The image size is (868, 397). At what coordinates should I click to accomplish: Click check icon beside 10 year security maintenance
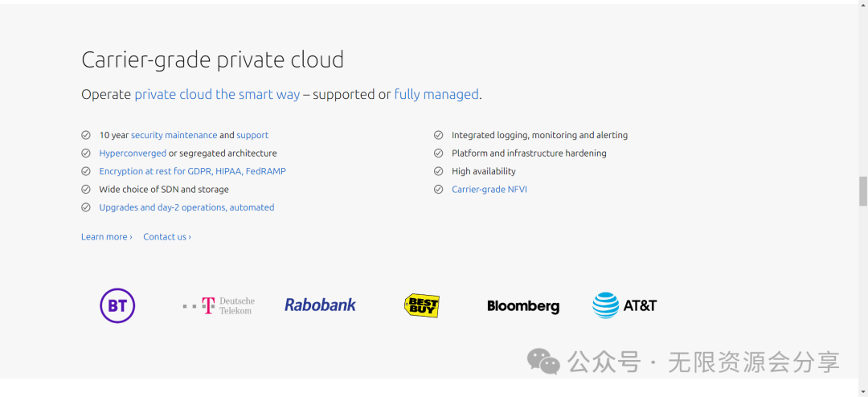tap(86, 135)
